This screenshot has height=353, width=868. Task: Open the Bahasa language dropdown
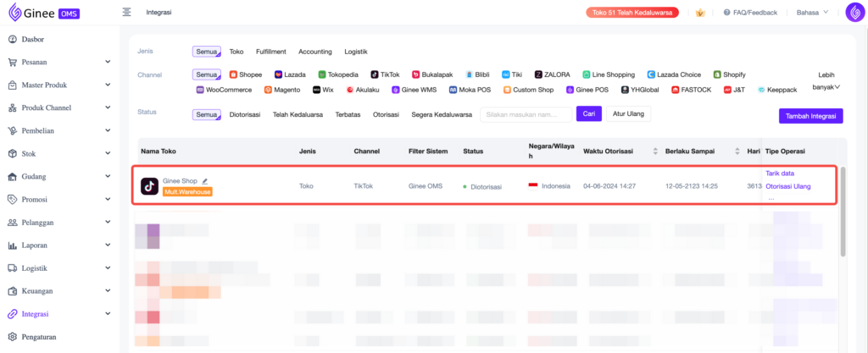[812, 12]
